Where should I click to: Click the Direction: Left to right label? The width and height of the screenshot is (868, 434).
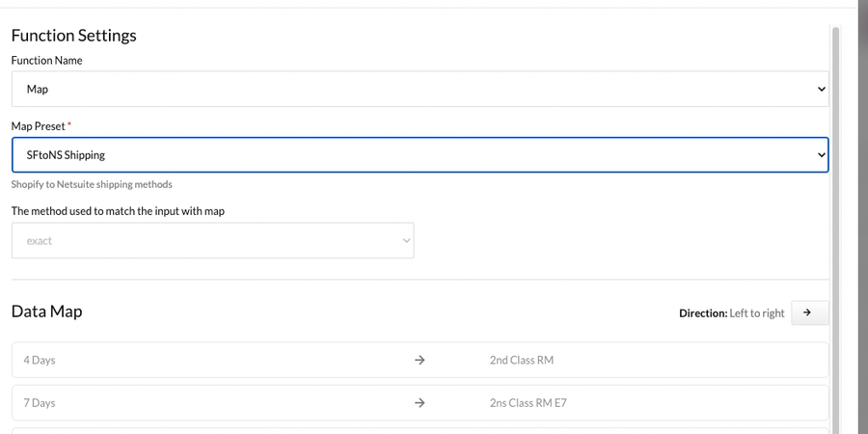731,313
